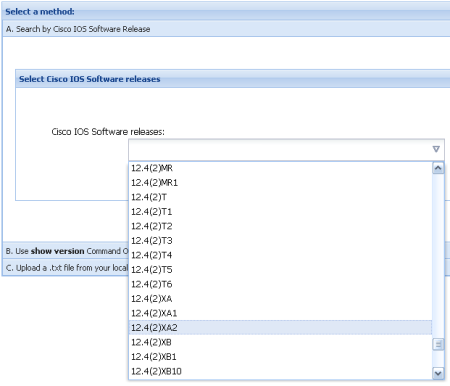The image size is (450, 386).
Task: Select release 12.4(2)T4
Action: (280, 255)
